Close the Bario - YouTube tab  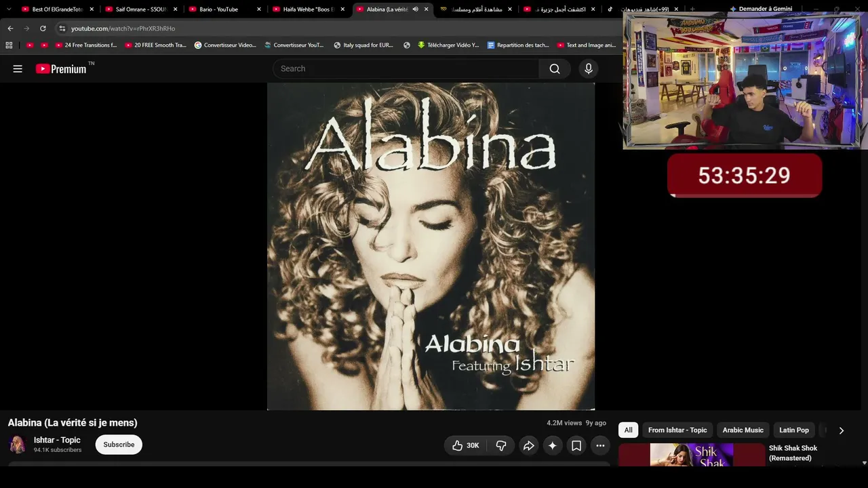pyautogui.click(x=258, y=9)
